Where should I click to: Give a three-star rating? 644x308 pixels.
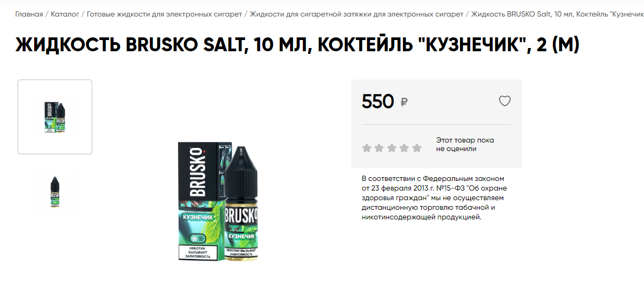click(x=392, y=148)
